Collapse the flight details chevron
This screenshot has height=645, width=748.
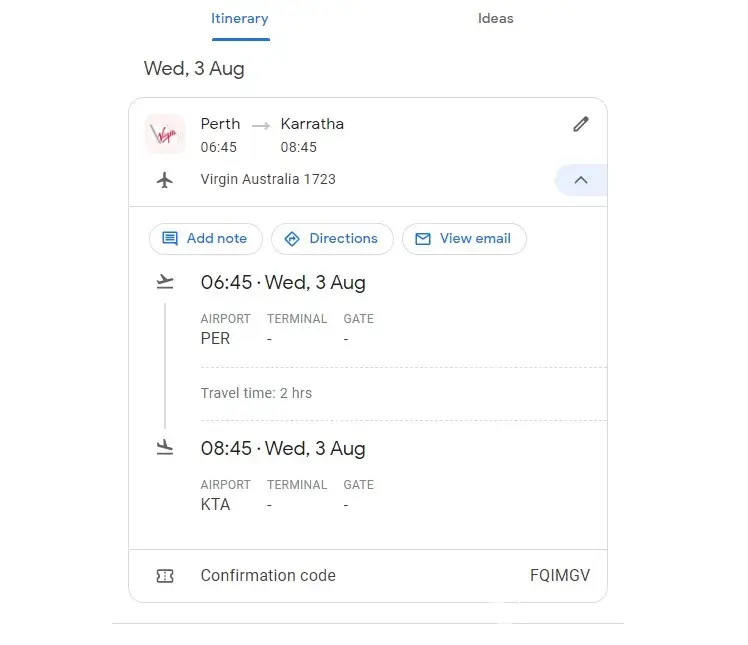pyautogui.click(x=581, y=180)
